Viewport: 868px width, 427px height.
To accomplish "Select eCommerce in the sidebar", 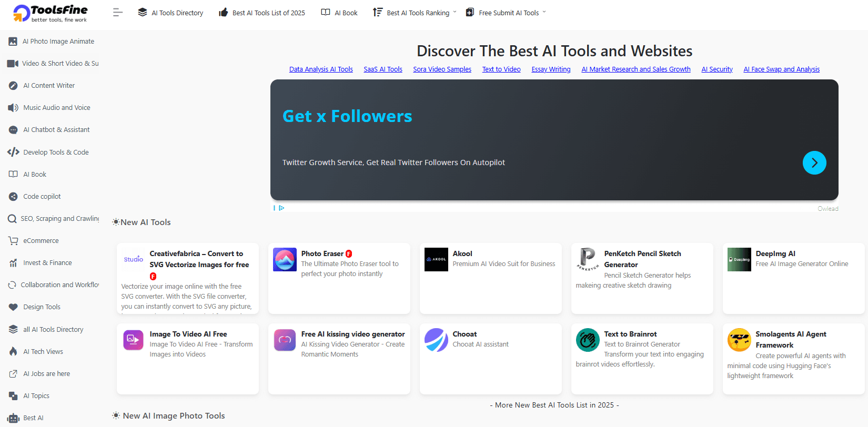I will tap(41, 240).
